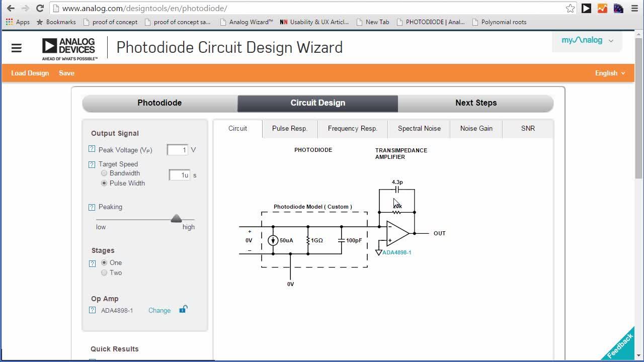This screenshot has width=644, height=362.
Task: Click the photodiode current source symbol
Action: tap(273, 240)
